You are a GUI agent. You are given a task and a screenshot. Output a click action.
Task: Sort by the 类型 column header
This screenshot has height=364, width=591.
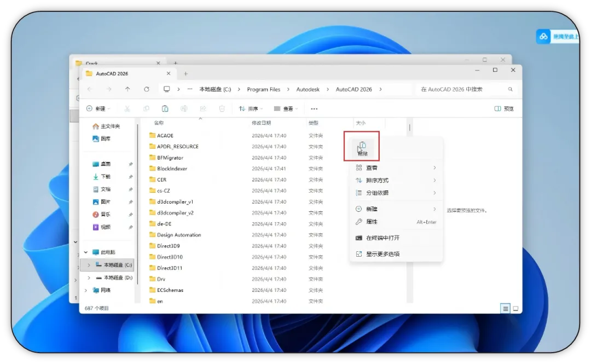313,123
